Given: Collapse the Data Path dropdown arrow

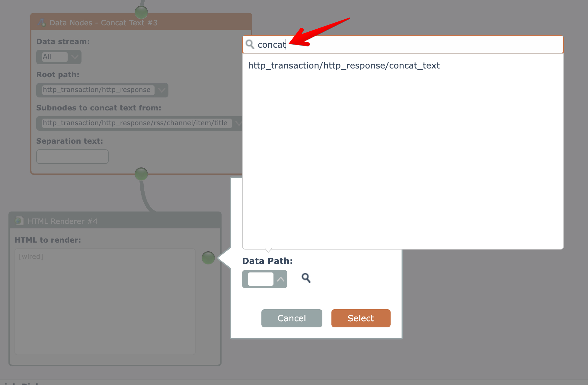Looking at the screenshot, I should pyautogui.click(x=281, y=279).
